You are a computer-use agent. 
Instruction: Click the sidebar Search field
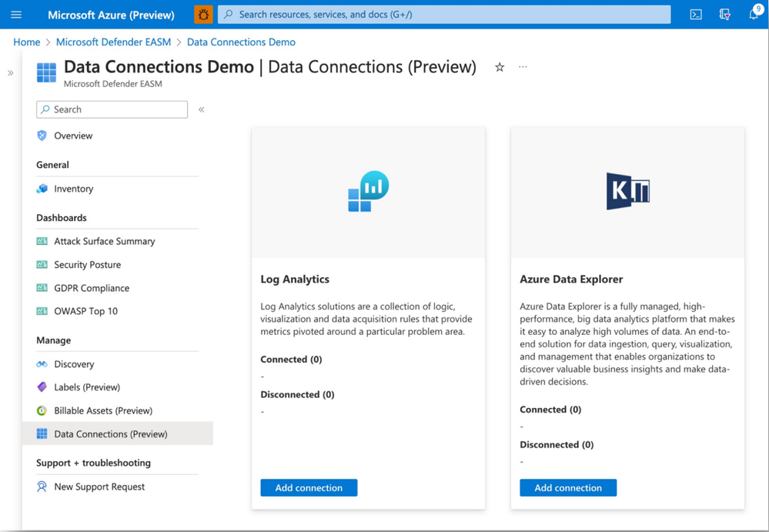coord(112,109)
